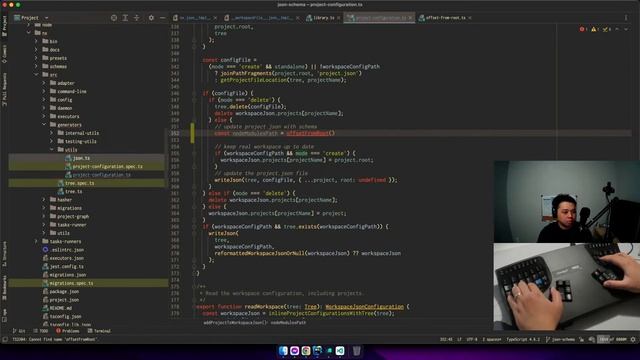
Task: Click the yellow warning count indicator
Action: (x=595, y=29)
